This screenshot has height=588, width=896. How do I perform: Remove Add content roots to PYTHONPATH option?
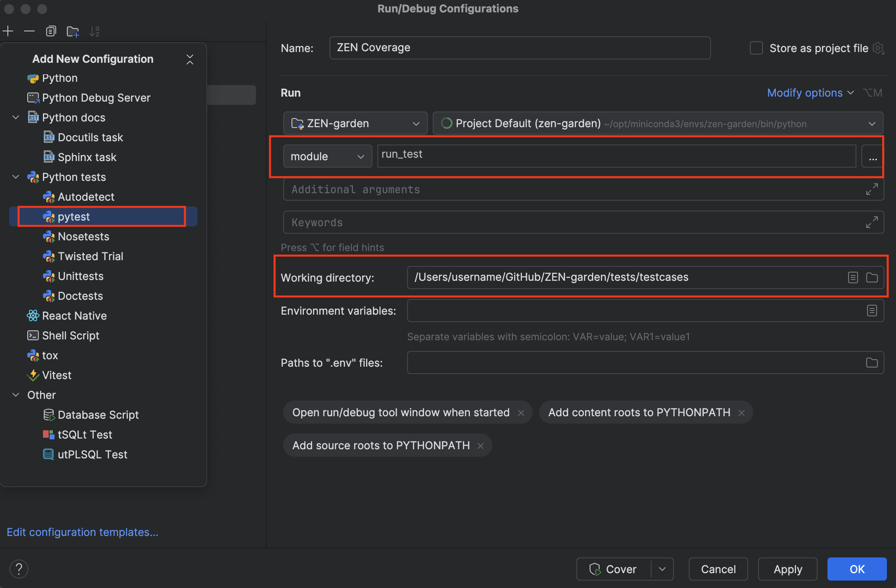pyautogui.click(x=742, y=413)
